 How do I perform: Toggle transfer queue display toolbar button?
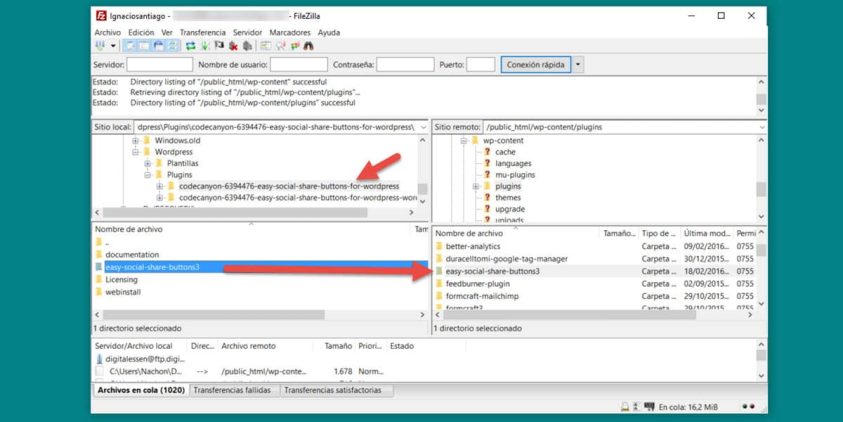point(173,46)
